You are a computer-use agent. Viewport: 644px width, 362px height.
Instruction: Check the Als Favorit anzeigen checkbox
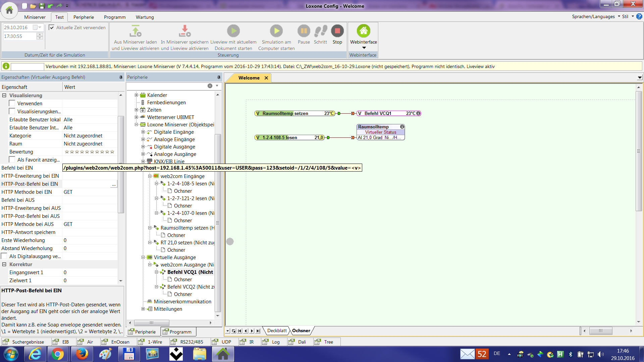[x=12, y=160]
